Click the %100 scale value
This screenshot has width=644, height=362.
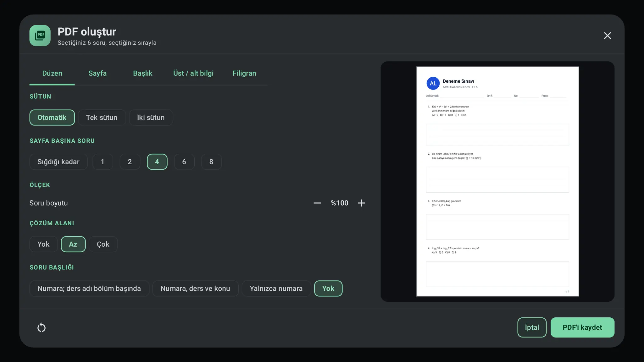tap(339, 203)
